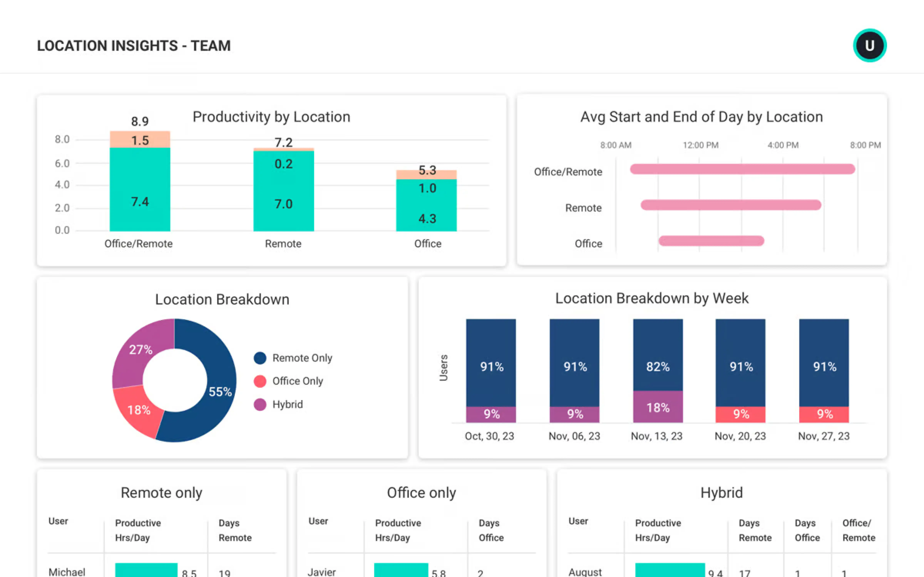Select the 9% office segment for Nov 27
This screenshot has height=577, width=924.
[824, 414]
